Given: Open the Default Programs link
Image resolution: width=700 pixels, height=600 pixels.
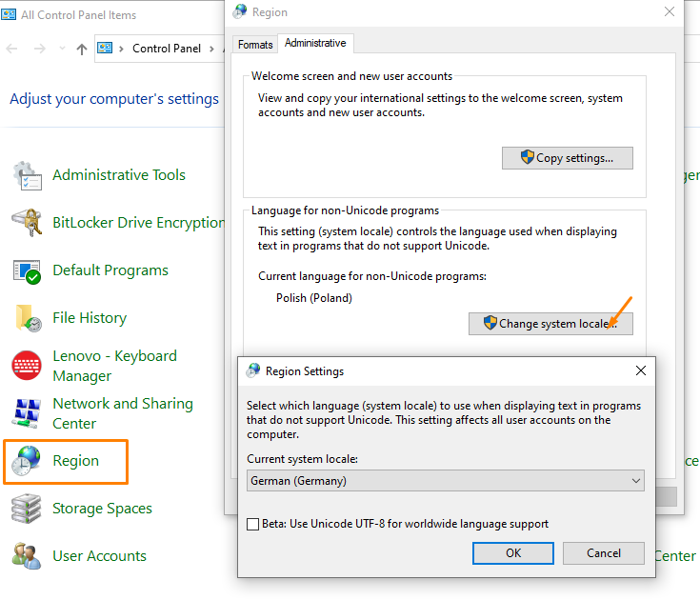Looking at the screenshot, I should (x=110, y=270).
